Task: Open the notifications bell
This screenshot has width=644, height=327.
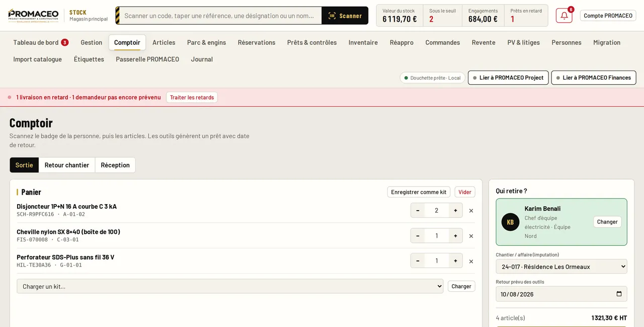Action: (564, 16)
